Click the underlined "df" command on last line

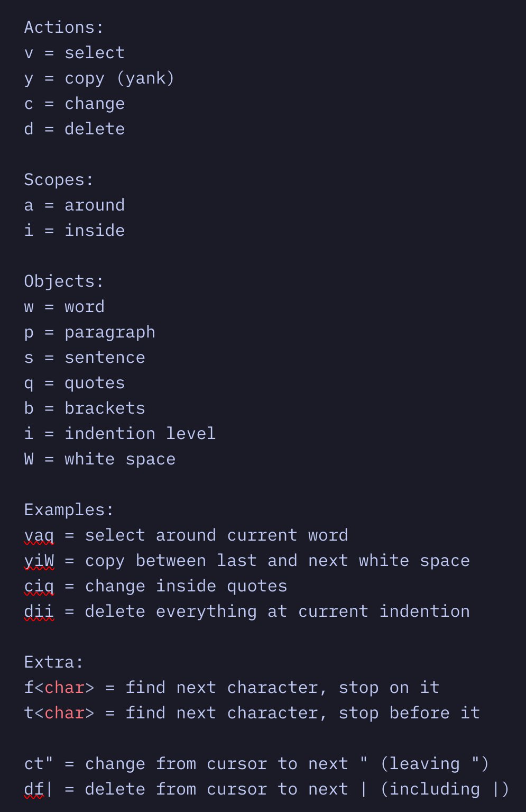[x=34, y=789]
